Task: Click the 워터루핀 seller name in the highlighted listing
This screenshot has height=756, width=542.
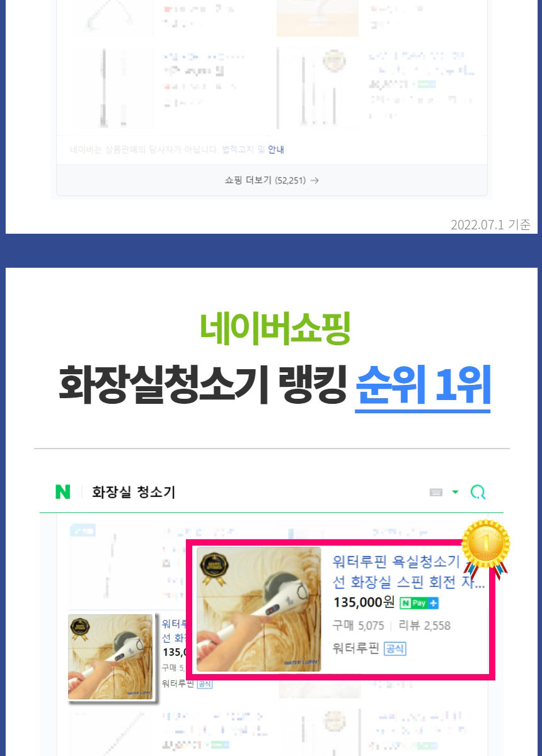Action: (356, 648)
